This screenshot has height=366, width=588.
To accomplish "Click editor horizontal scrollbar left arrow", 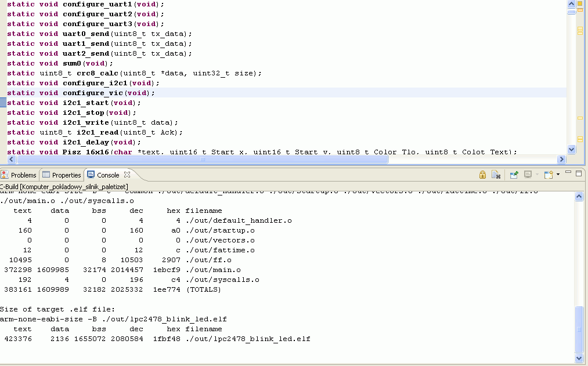I will (11, 159).
